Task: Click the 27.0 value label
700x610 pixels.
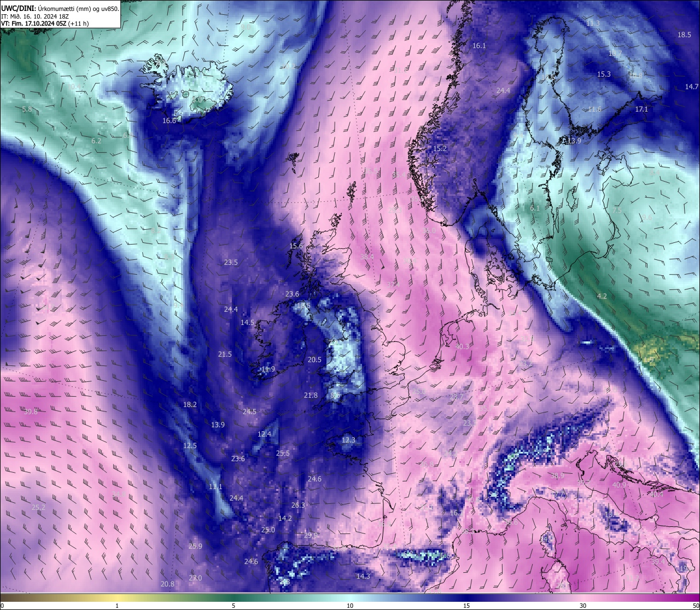Action: coord(195,578)
